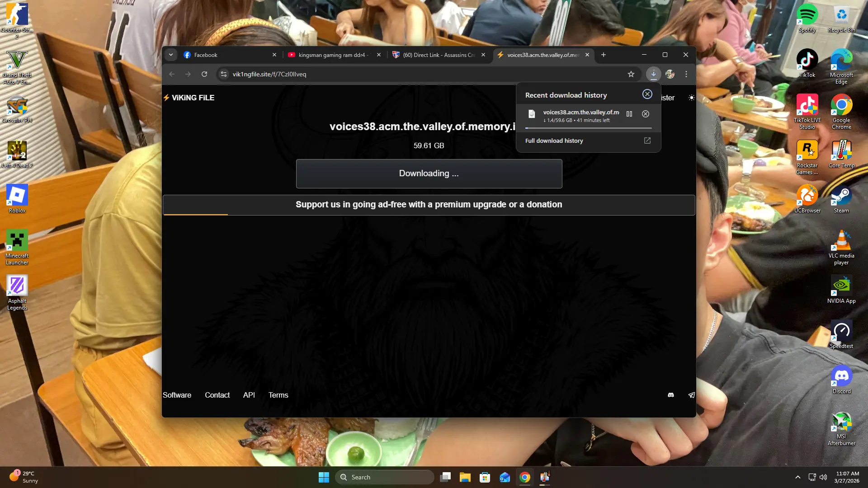Screen dimensions: 868x488
Task: Open Viking File Discord icon in footer
Action: tap(671, 395)
